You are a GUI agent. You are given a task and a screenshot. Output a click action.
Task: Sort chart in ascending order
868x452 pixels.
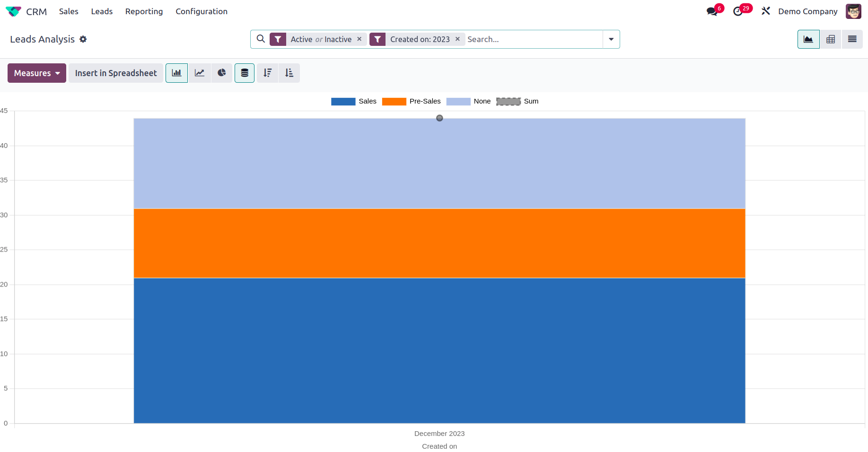[x=289, y=73]
